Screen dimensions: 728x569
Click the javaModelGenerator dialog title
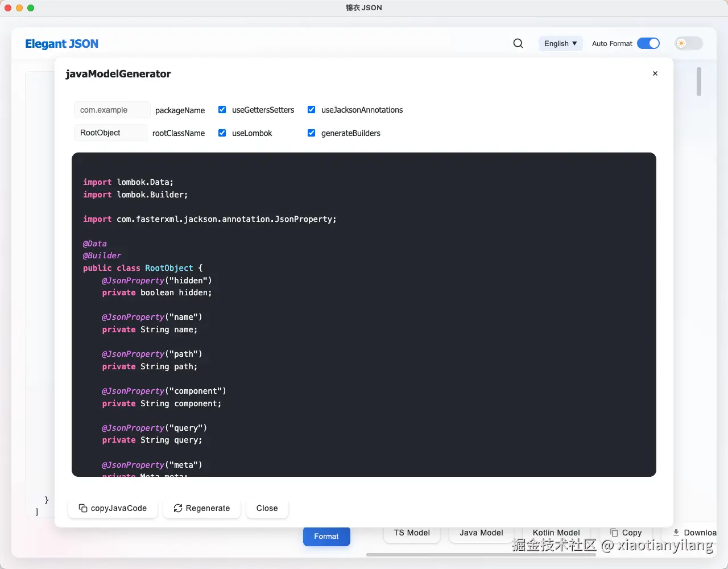118,74
